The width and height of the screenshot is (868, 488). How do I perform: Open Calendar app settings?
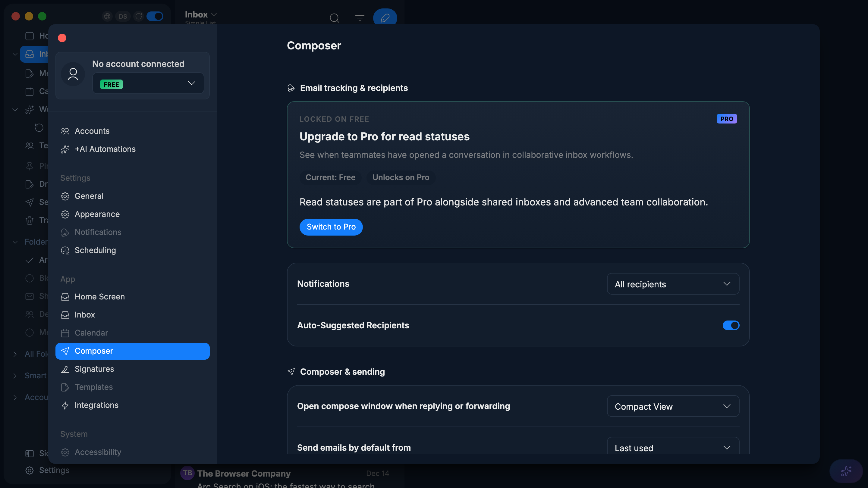coord(132,333)
